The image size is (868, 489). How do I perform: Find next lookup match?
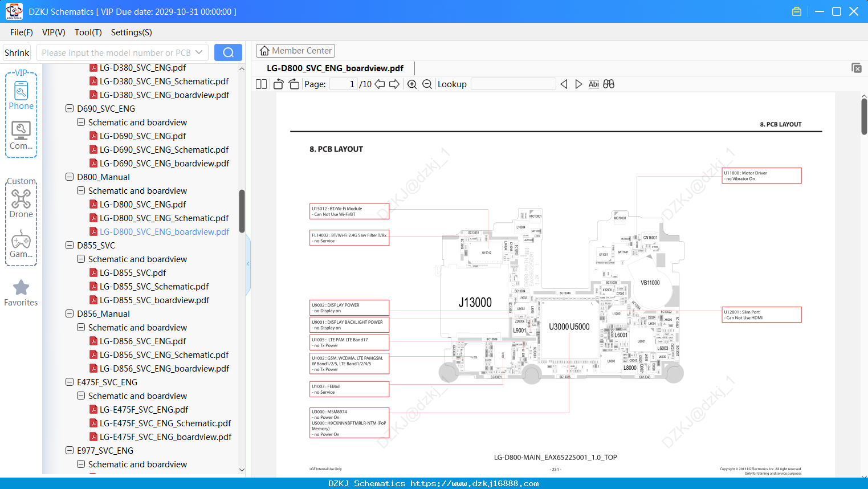point(578,84)
